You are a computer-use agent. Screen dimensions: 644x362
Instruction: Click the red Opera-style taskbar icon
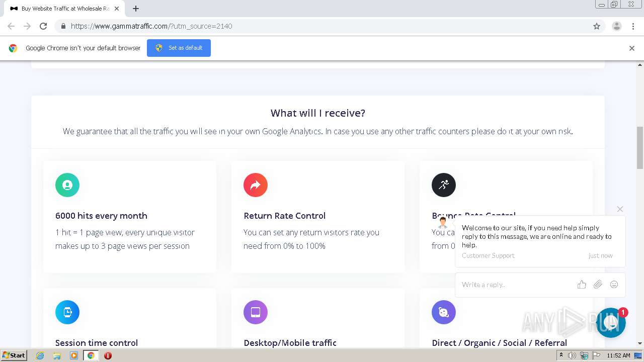pyautogui.click(x=108, y=355)
